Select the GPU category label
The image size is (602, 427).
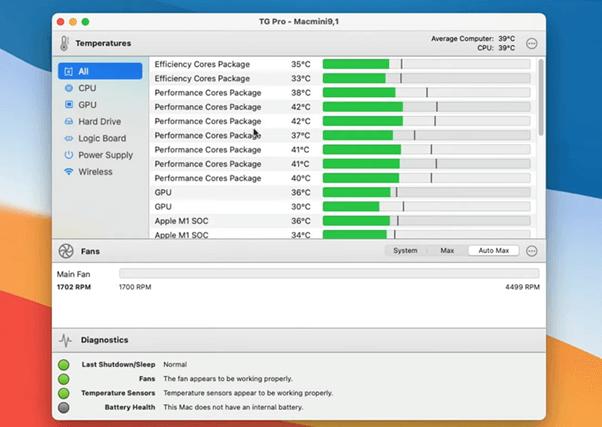click(88, 105)
